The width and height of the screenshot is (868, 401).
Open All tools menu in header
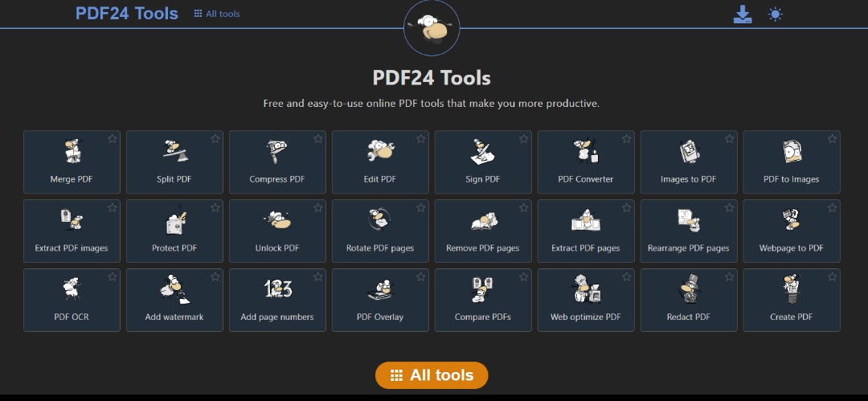point(217,14)
